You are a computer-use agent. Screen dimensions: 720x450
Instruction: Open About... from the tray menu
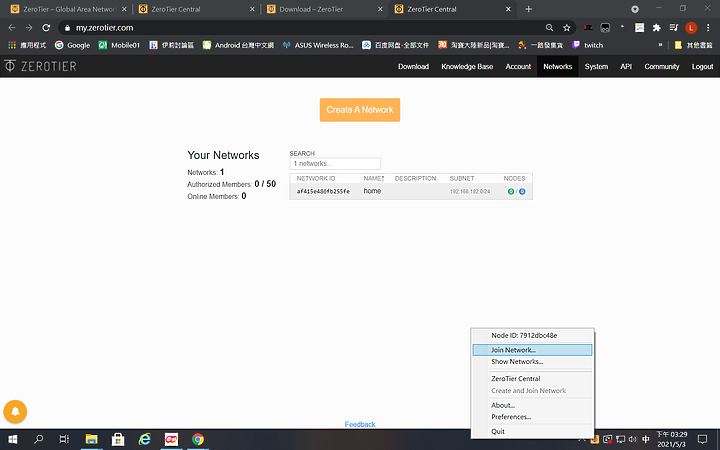click(x=532, y=405)
